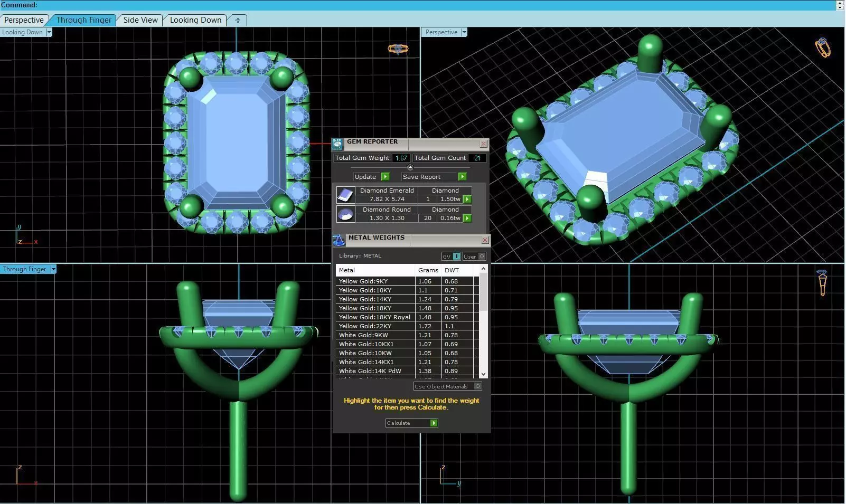Select Yellow Gold:18KY Royal row
This screenshot has height=504, width=846.
pos(407,317)
